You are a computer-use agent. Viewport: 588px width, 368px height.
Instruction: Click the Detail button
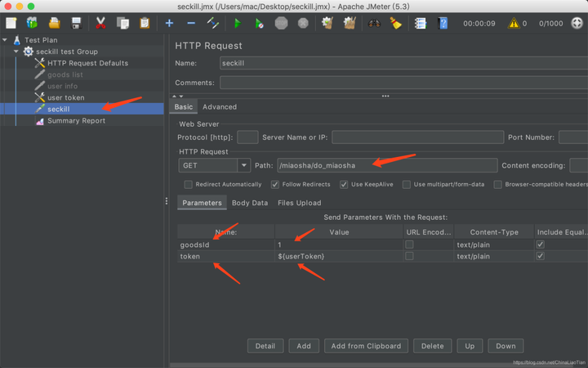coord(265,346)
